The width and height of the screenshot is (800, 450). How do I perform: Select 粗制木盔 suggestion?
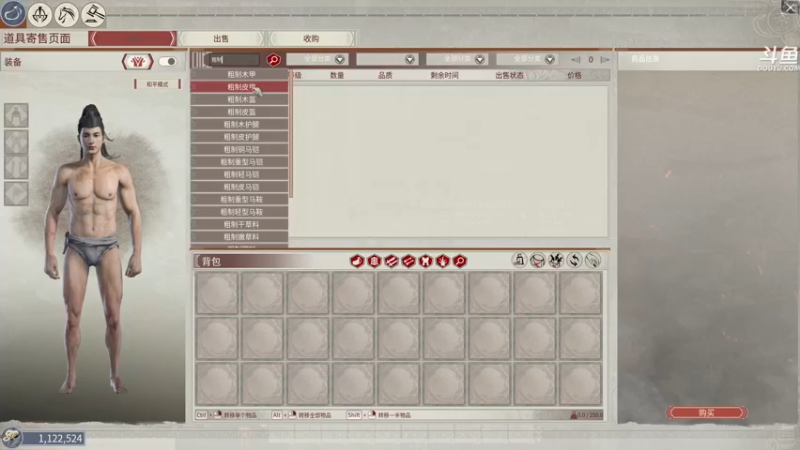pyautogui.click(x=239, y=99)
